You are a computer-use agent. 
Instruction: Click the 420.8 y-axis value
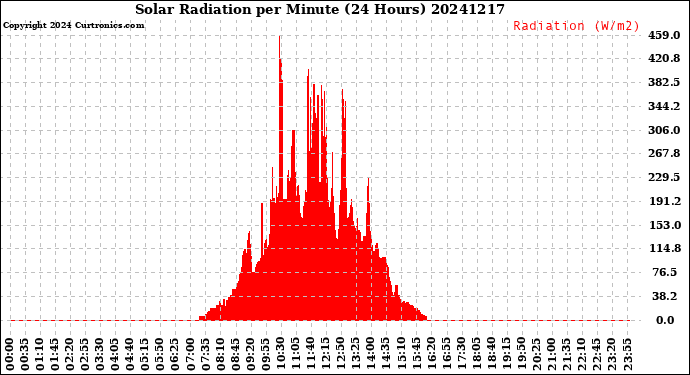coord(664,59)
